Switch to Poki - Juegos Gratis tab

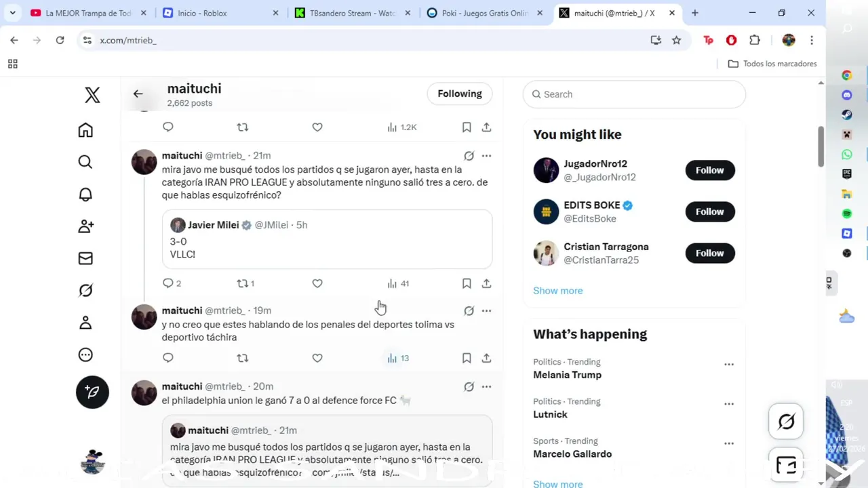[485, 13]
